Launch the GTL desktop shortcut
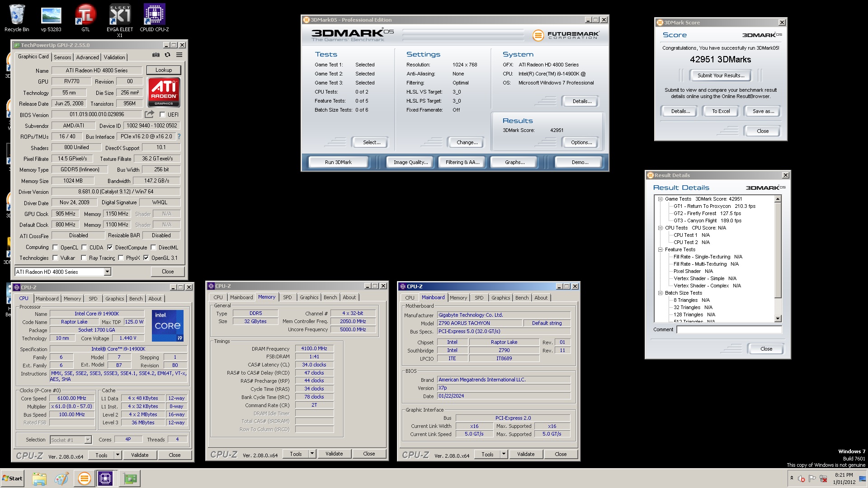The image size is (868, 488). tap(85, 18)
